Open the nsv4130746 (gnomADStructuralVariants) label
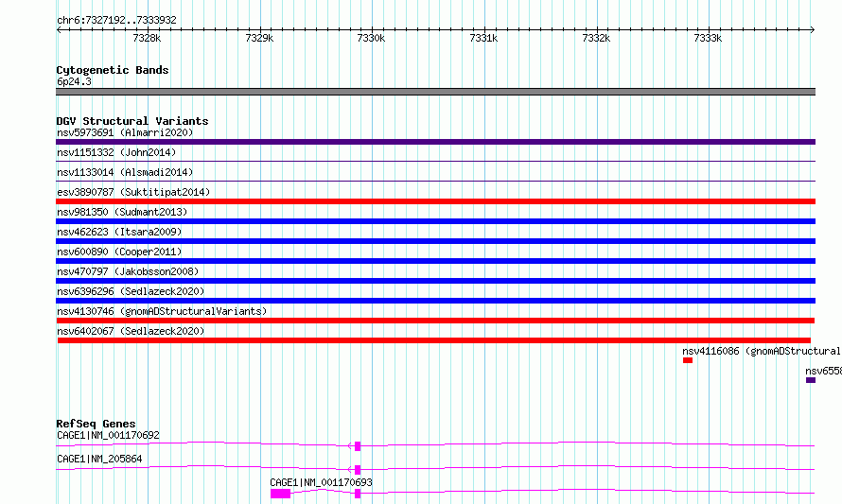Viewport: 842px width, 504px height. pos(162,311)
